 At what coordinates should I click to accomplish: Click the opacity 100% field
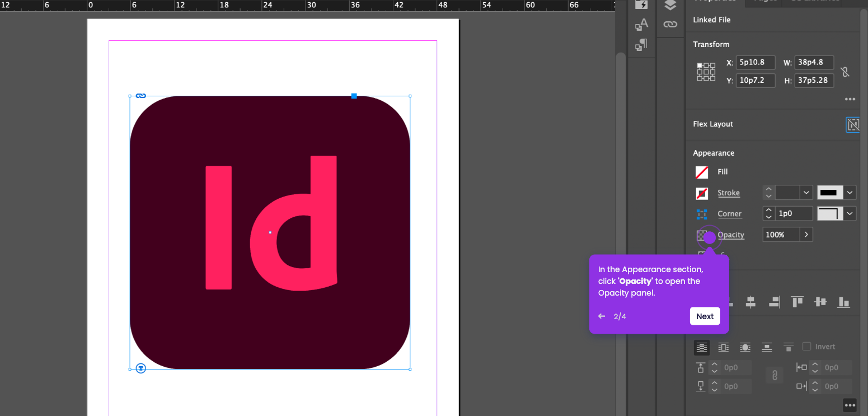tap(781, 235)
